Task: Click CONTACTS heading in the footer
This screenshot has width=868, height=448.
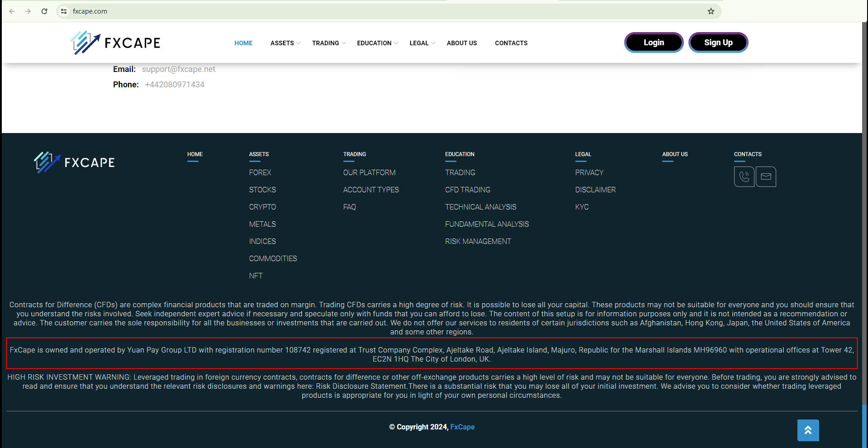Action: 748,154
